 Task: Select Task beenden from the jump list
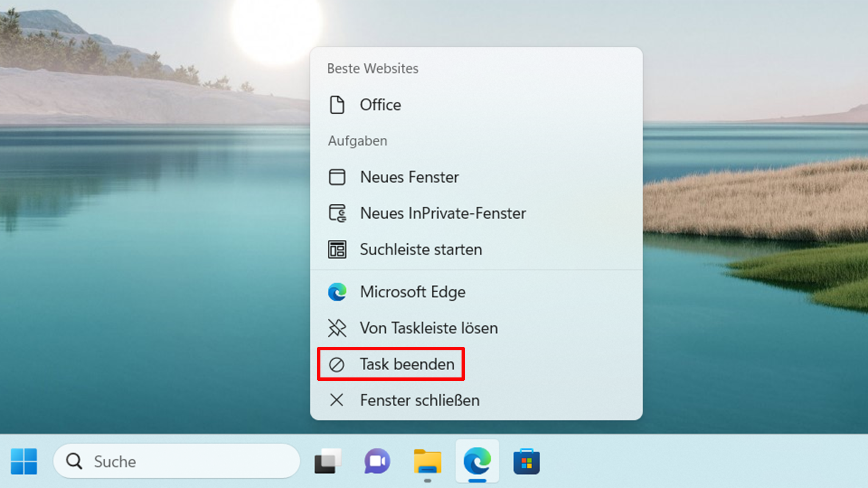407,364
